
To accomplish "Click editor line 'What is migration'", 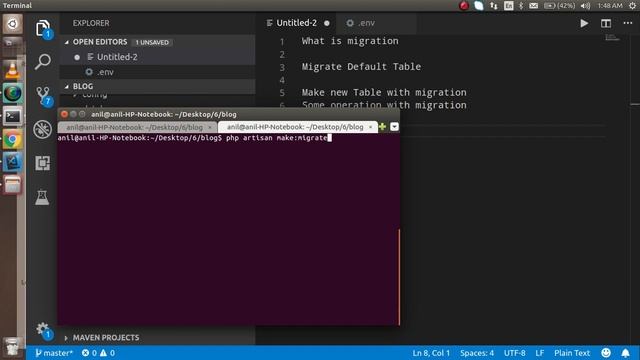I will [x=350, y=41].
